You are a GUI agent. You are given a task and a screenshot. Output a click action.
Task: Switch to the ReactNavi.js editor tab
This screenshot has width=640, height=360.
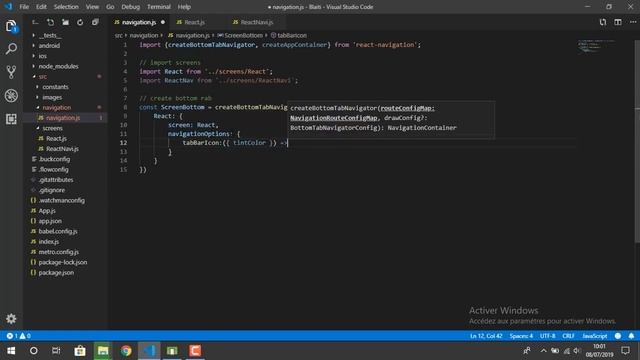click(256, 22)
